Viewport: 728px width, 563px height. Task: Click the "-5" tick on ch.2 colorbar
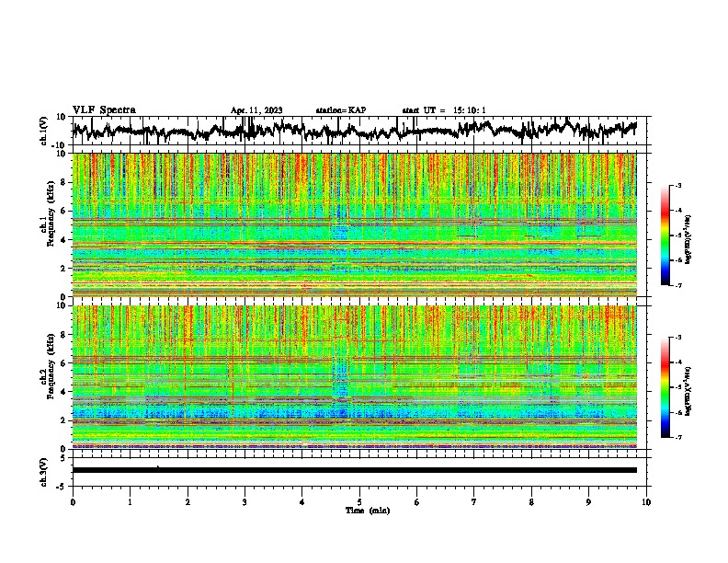pyautogui.click(x=677, y=387)
